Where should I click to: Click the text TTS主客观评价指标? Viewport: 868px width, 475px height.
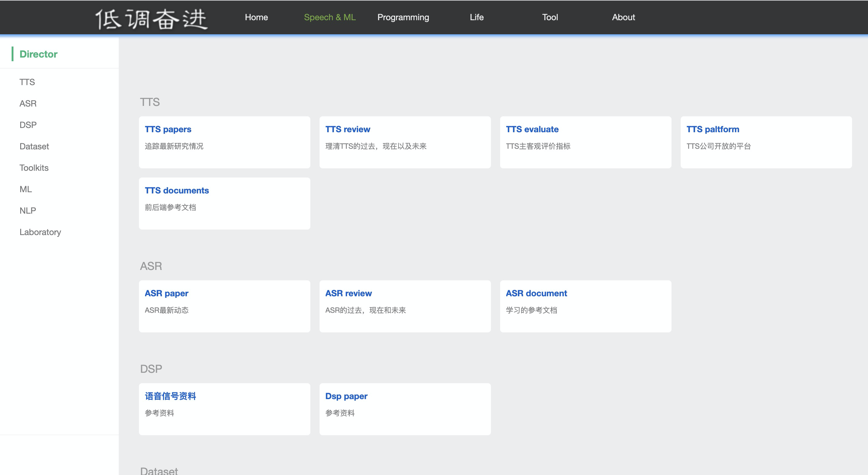click(538, 146)
